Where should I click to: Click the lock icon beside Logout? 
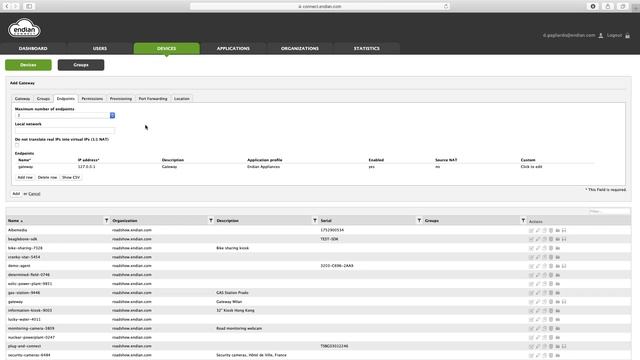click(x=628, y=36)
